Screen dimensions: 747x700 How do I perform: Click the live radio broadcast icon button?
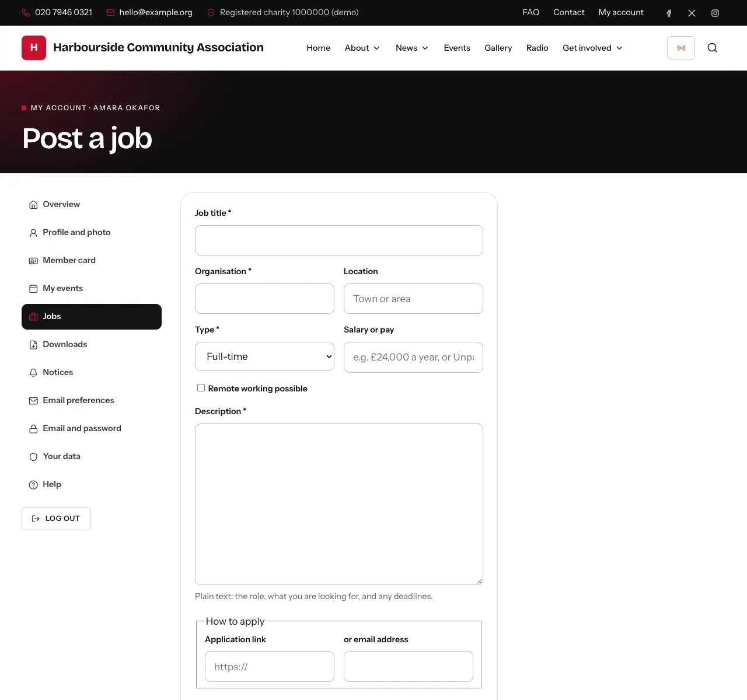click(x=681, y=48)
